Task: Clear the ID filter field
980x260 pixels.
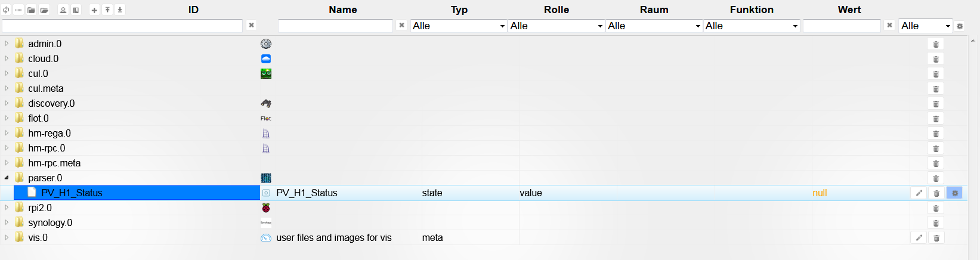Action: click(252, 25)
